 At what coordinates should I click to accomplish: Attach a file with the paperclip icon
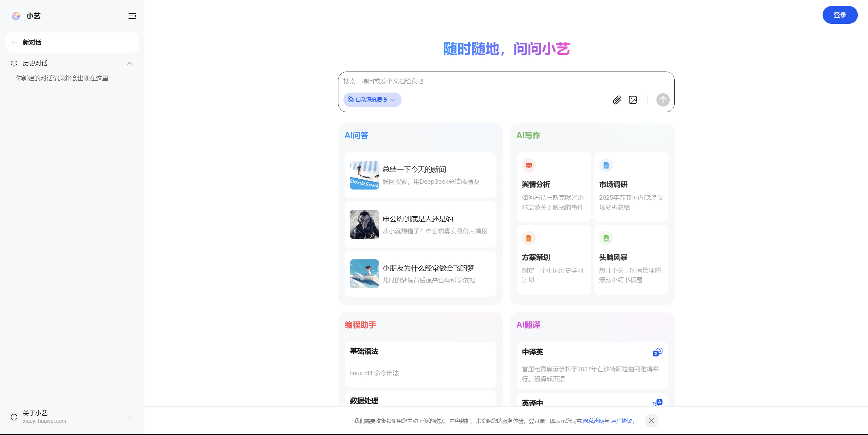coord(617,100)
